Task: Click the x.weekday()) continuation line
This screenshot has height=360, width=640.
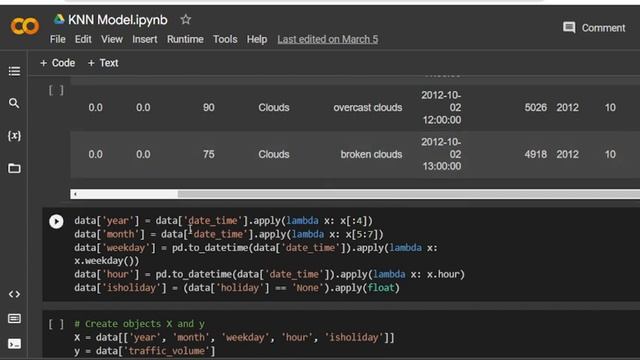Action: 107,261
